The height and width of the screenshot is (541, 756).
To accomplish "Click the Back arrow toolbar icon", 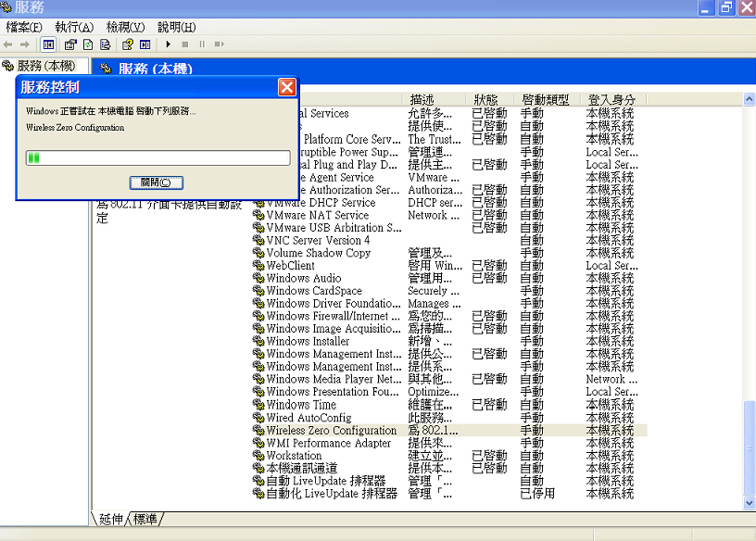I will 7,44.
